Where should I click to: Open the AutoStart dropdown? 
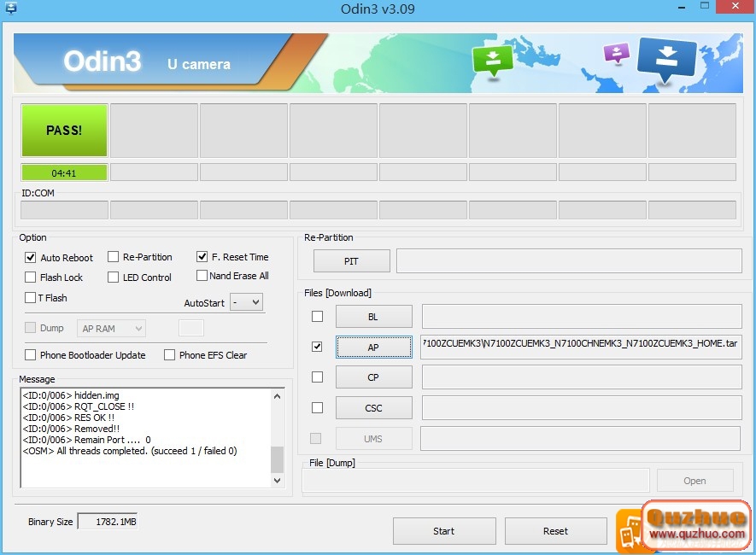tap(246, 302)
